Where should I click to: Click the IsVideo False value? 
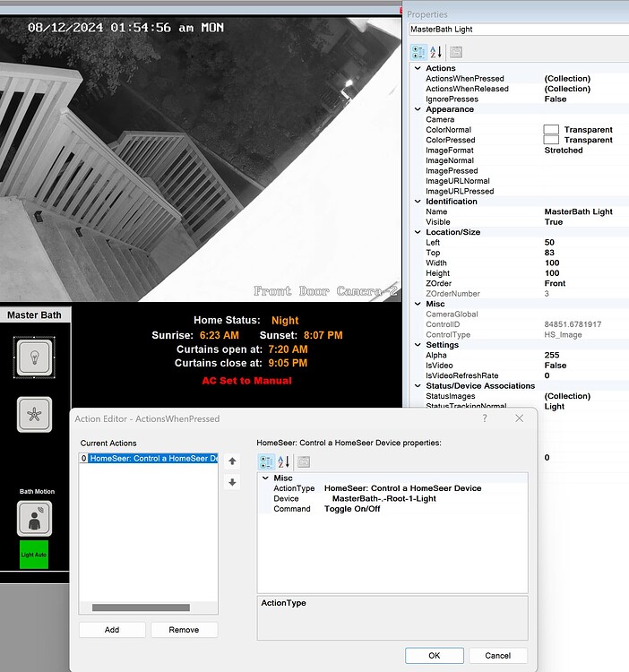[x=556, y=366]
